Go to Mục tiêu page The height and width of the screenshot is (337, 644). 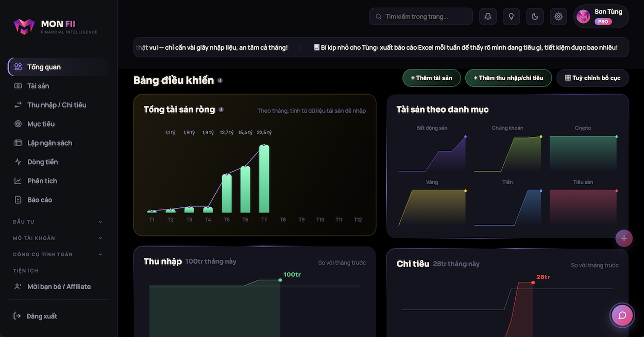58,124
